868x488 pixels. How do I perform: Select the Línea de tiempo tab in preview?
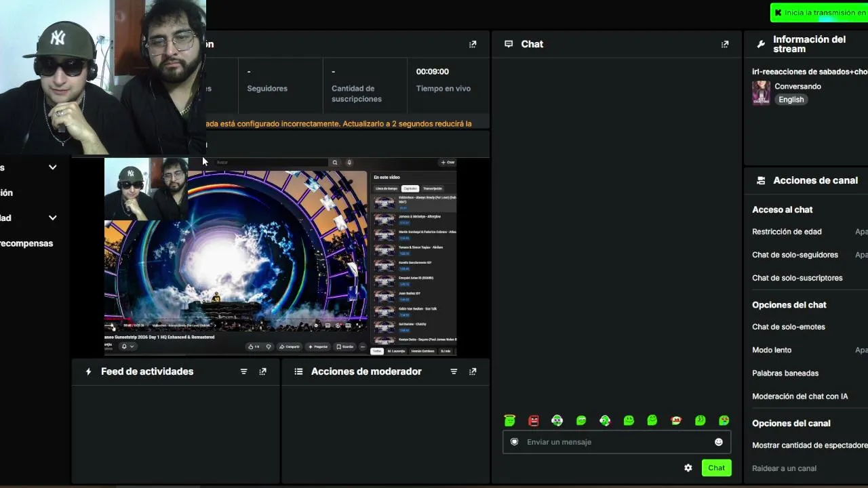[x=387, y=188]
